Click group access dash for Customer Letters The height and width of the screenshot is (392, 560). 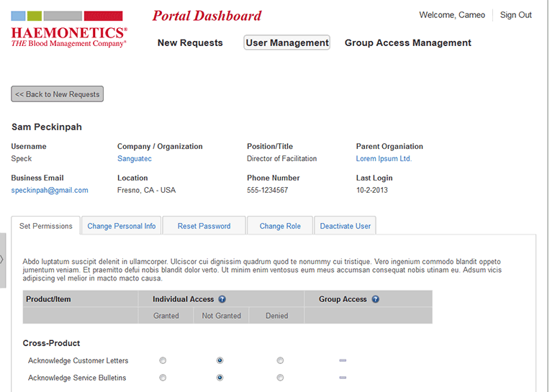coord(343,360)
